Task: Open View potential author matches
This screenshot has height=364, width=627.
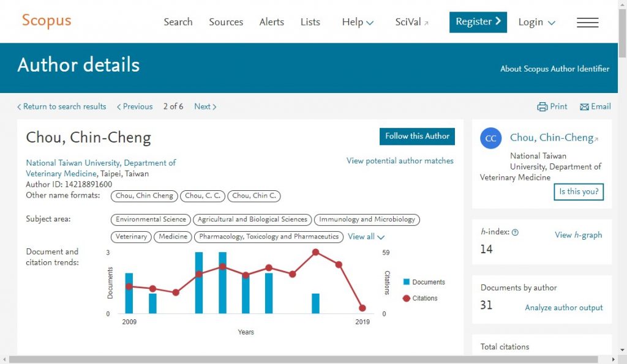Action: (400, 161)
